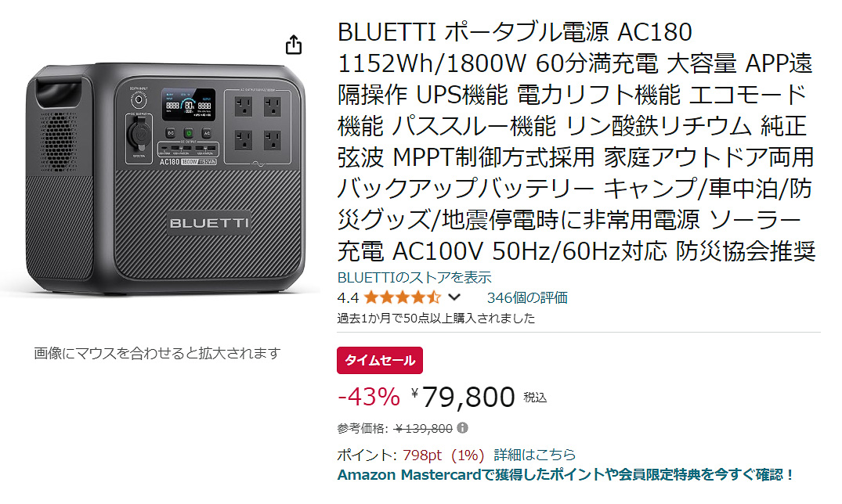Viewport: 842px width, 504px height.
Task: Click the share icon above the product image
Action: point(294,45)
